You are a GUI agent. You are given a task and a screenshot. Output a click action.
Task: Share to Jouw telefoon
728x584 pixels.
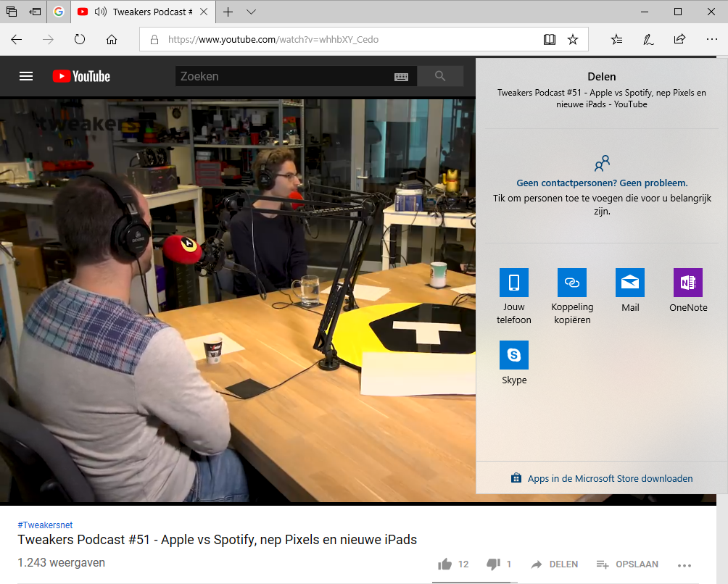point(514,296)
